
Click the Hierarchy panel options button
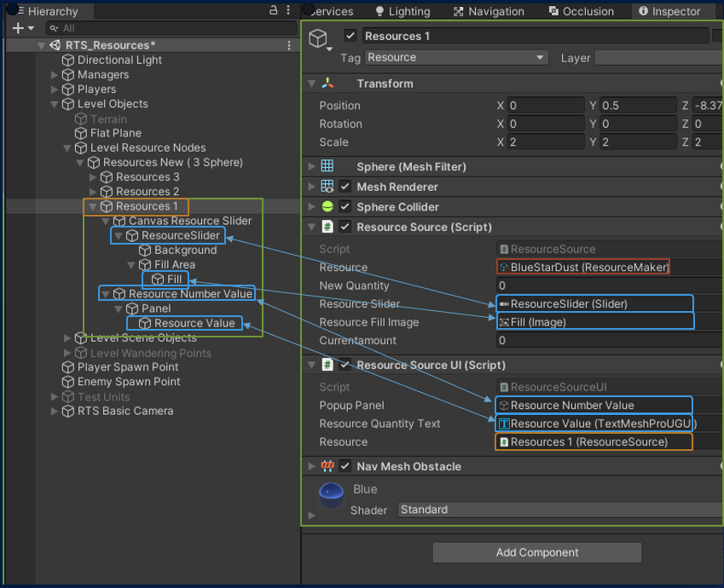(x=287, y=10)
